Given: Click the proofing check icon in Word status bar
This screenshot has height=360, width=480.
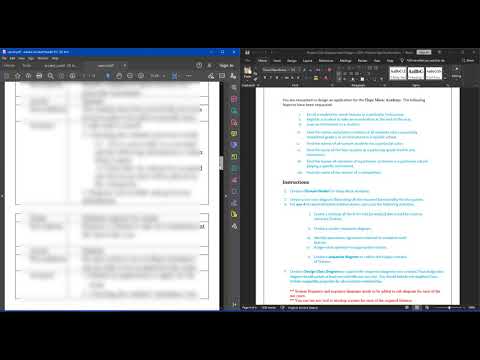Looking at the screenshot, I should click(x=282, y=308).
